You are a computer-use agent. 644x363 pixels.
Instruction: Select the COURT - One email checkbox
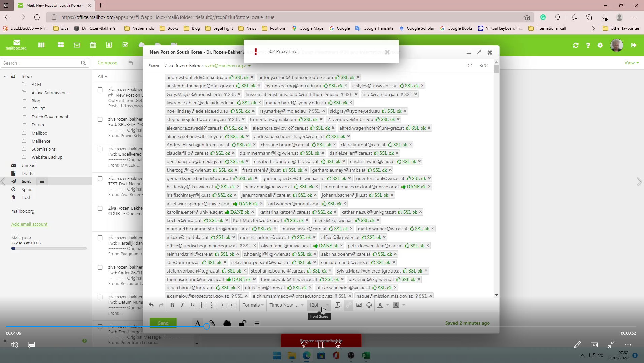tap(100, 208)
